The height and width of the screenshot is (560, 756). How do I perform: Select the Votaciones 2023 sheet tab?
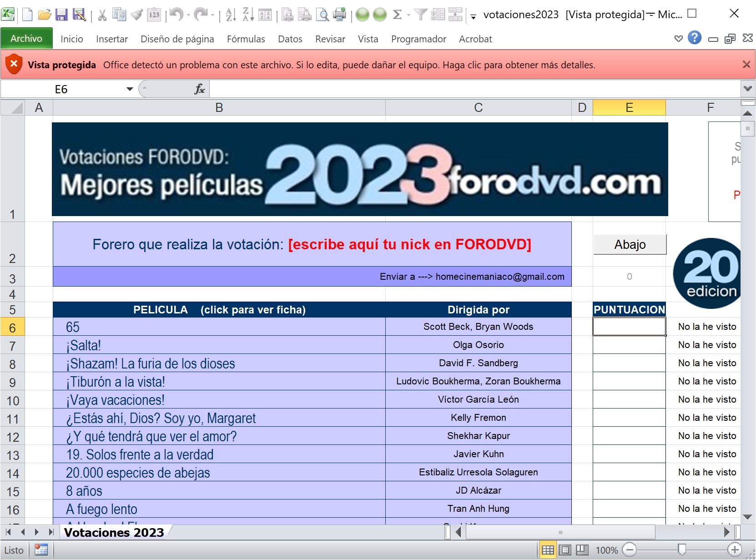114,532
